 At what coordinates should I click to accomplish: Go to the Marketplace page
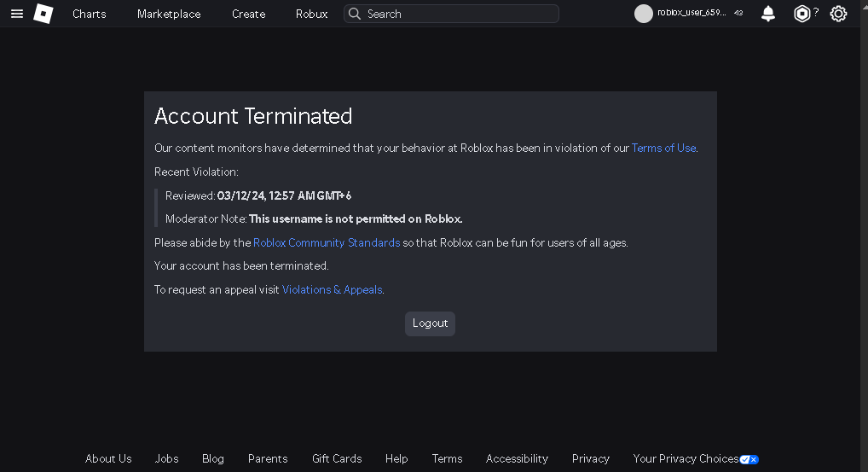pos(169,14)
